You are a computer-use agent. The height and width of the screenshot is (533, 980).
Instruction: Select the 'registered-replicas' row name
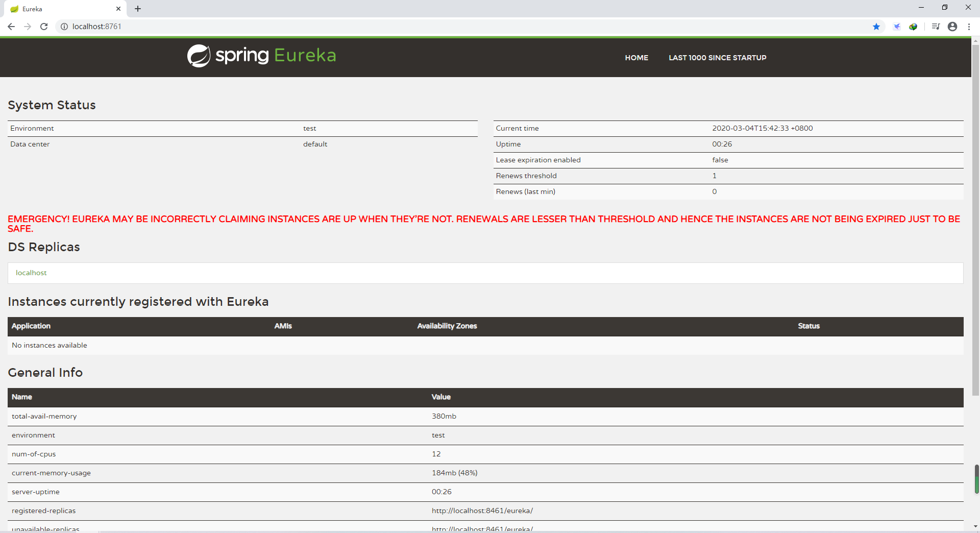tap(44, 511)
